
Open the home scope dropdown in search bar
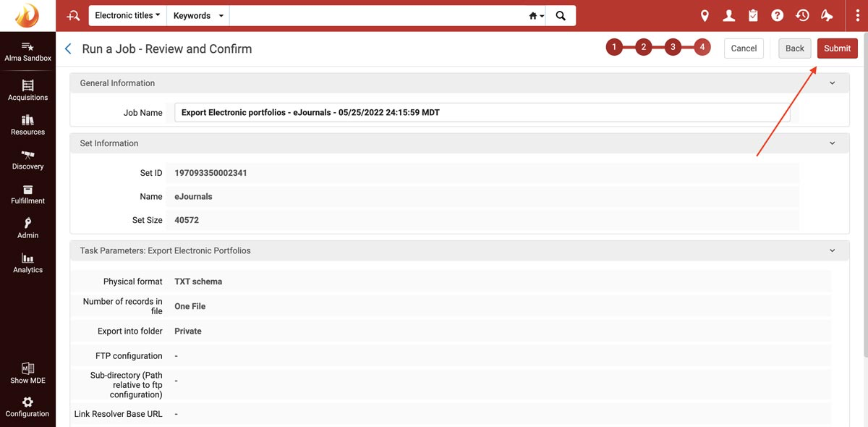[536, 15]
